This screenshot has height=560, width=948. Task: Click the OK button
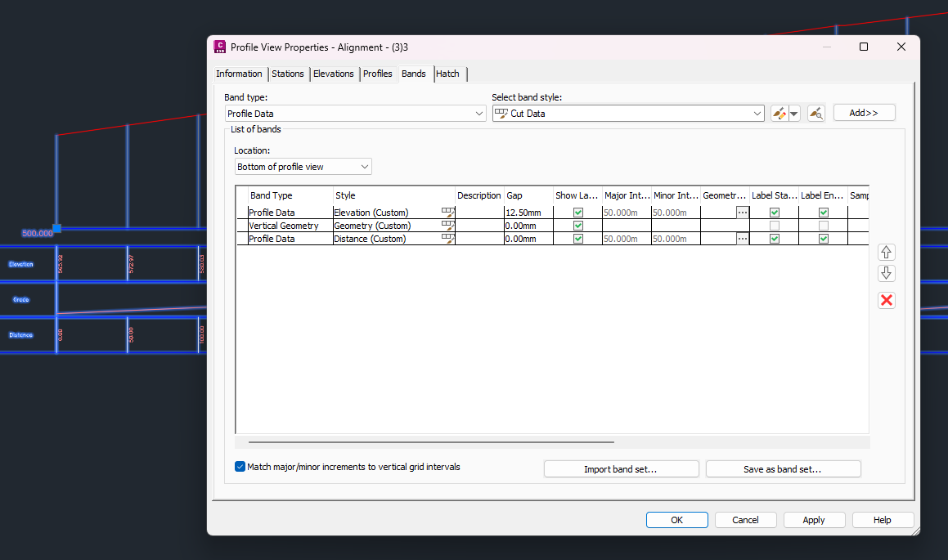coord(676,520)
